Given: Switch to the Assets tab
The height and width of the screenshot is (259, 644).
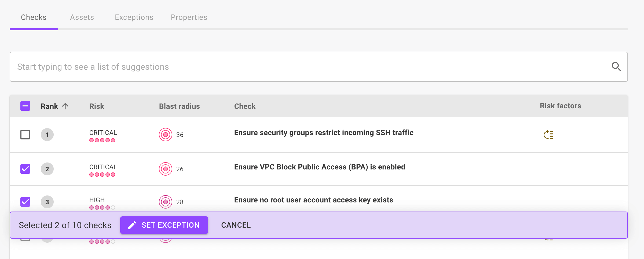Looking at the screenshot, I should (x=82, y=17).
